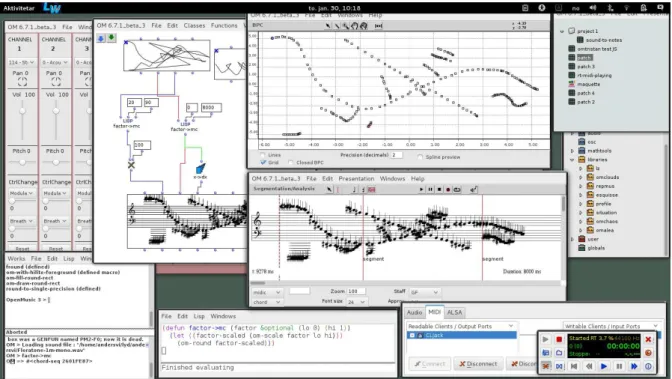Expand the user folder in library tree
This screenshot has height=379, width=672.
[x=572, y=239]
